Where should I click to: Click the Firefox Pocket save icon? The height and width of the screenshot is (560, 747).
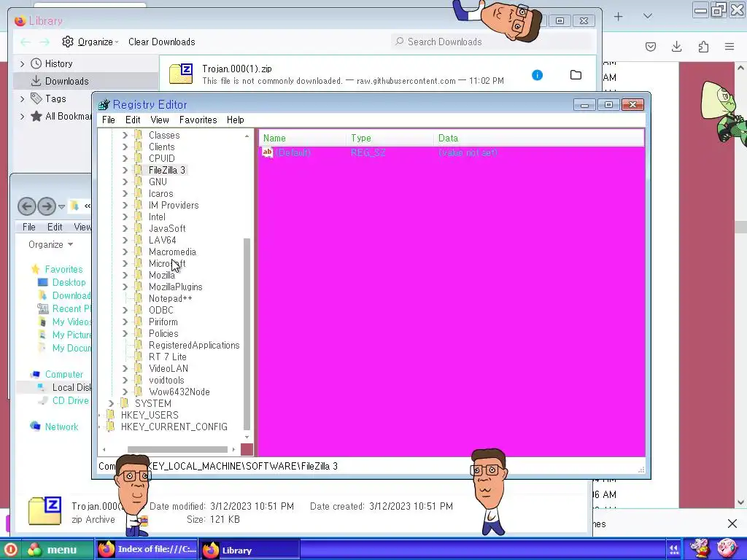pos(651,47)
